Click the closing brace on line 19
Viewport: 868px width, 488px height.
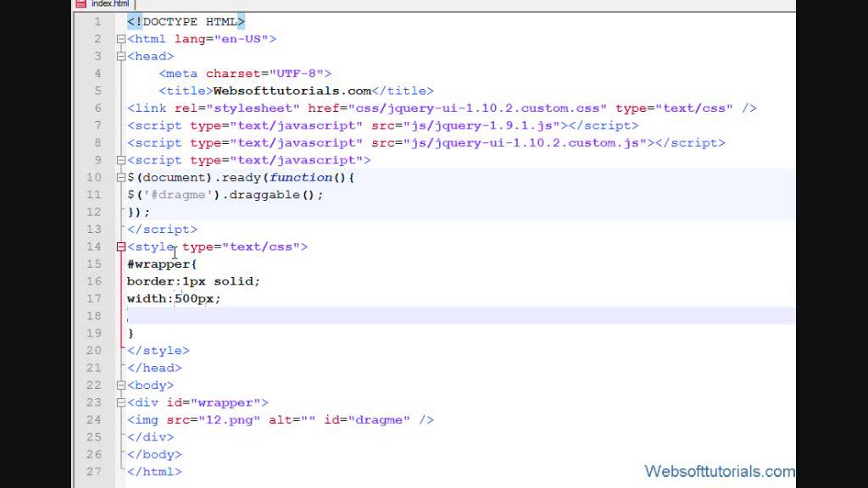131,333
